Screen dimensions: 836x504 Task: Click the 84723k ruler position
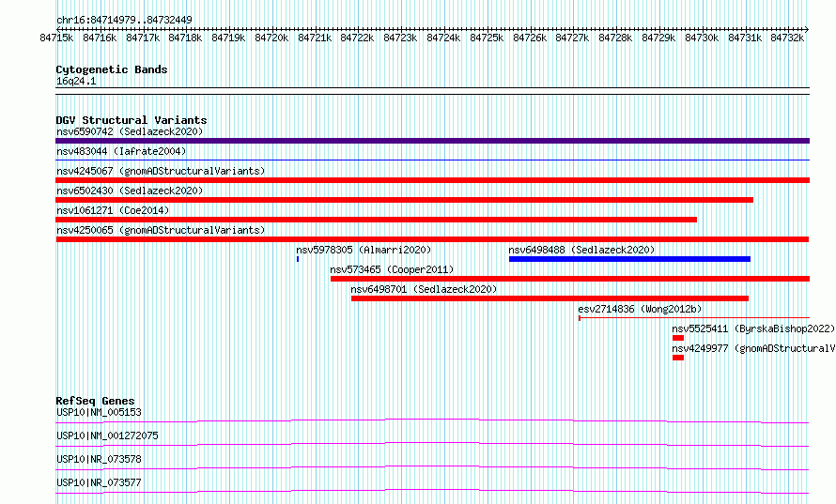pos(400,38)
